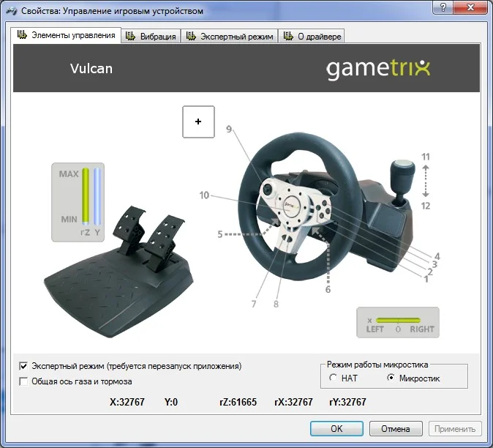The height and width of the screenshot is (448, 493).
Task: Click the Применить button
Action: (455, 429)
